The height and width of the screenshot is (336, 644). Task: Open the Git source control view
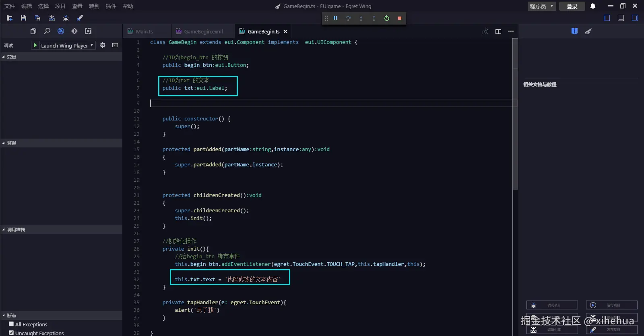point(74,31)
